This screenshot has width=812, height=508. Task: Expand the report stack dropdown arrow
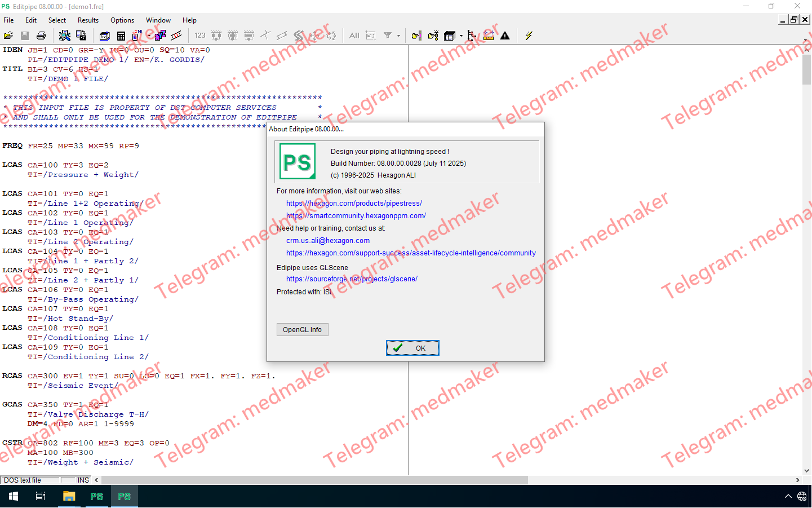pos(461,35)
